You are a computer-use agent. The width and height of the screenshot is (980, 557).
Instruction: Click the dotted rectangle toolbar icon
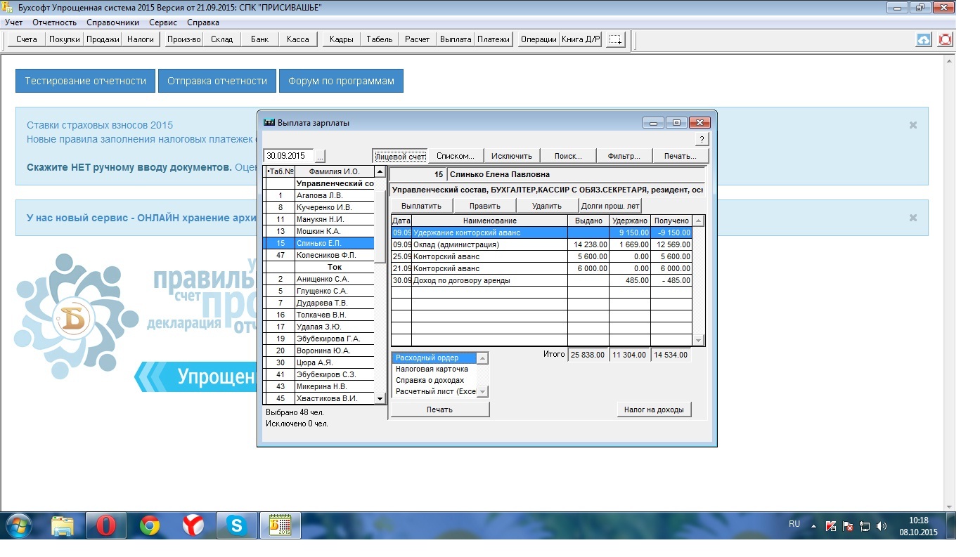(x=615, y=40)
